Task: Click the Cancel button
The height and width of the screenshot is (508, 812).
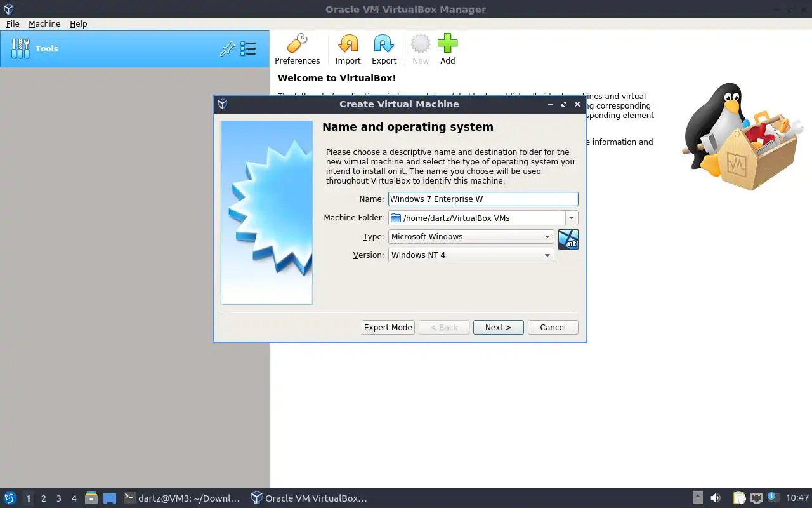Action: click(x=553, y=327)
